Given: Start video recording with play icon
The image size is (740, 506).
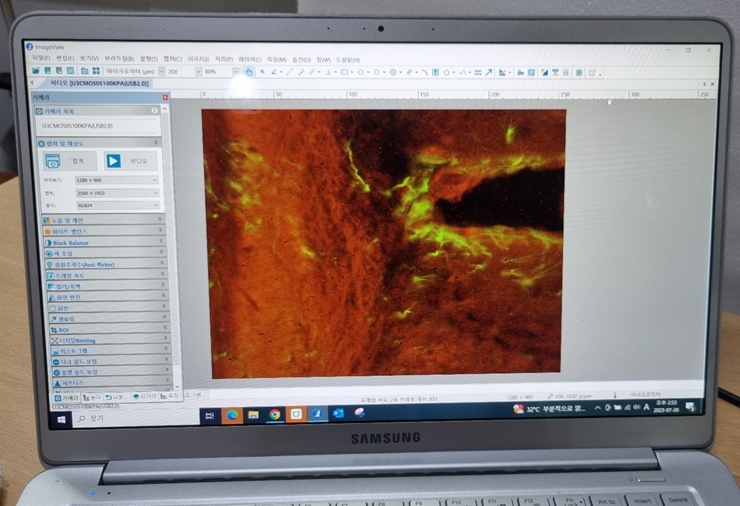Looking at the screenshot, I should 113,160.
